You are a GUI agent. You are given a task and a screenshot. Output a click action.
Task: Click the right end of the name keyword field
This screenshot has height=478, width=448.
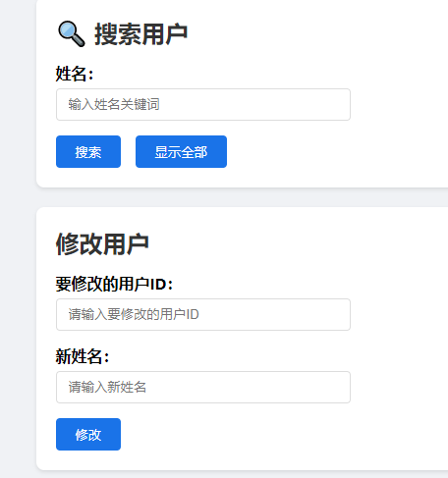point(341,104)
